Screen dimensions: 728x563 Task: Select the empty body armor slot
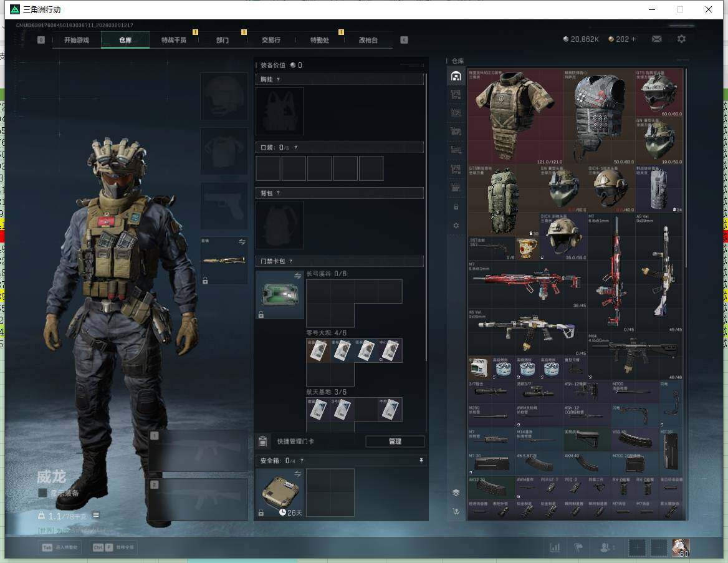coord(224,152)
